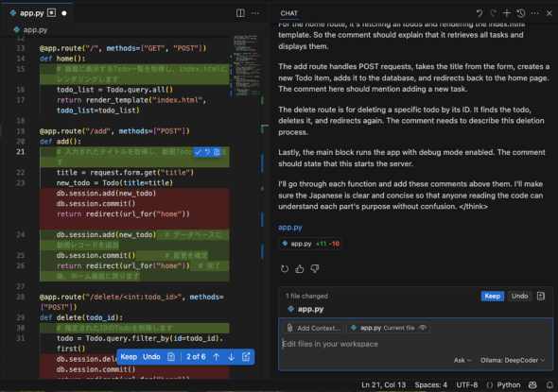The height and width of the screenshot is (392, 558).
Task: Undo all changes in chat panel
Action: tap(519, 296)
